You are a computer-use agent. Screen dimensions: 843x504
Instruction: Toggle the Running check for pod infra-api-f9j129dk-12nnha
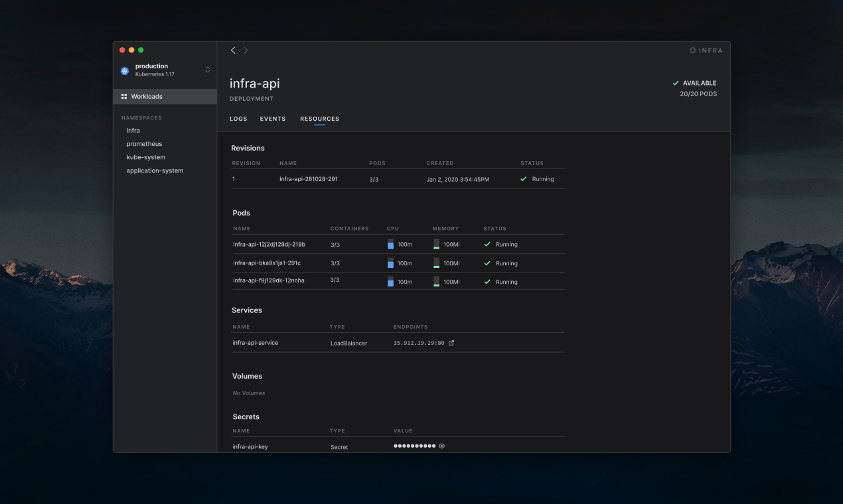tap(487, 281)
